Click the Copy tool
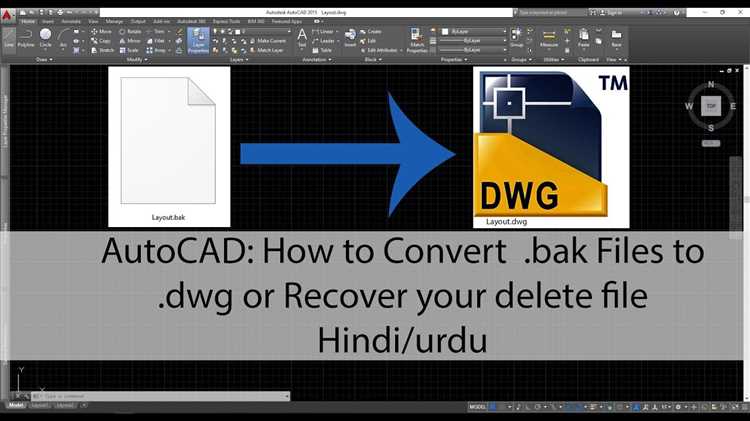This screenshot has width=750, height=421. tap(100, 41)
